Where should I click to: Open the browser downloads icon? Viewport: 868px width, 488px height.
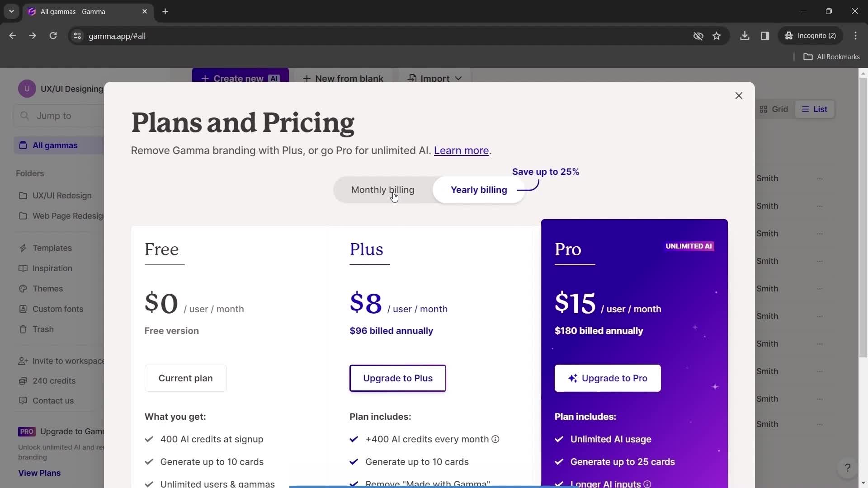click(x=745, y=36)
